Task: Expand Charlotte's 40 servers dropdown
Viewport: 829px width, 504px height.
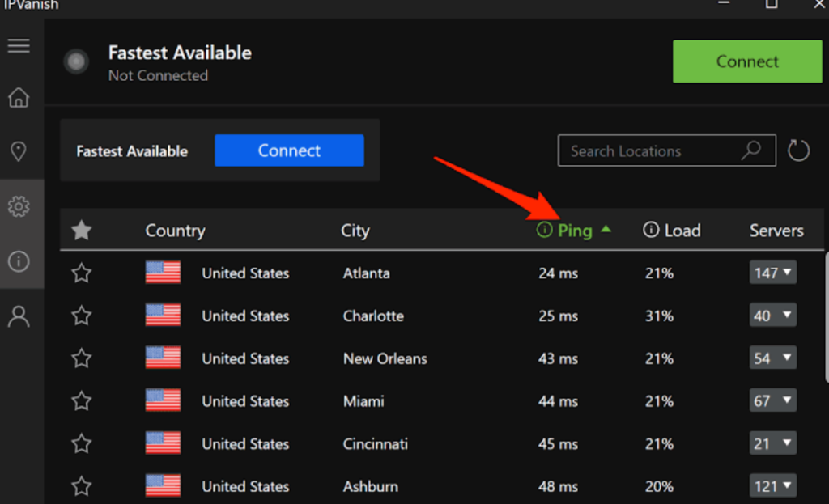Action: (x=772, y=316)
